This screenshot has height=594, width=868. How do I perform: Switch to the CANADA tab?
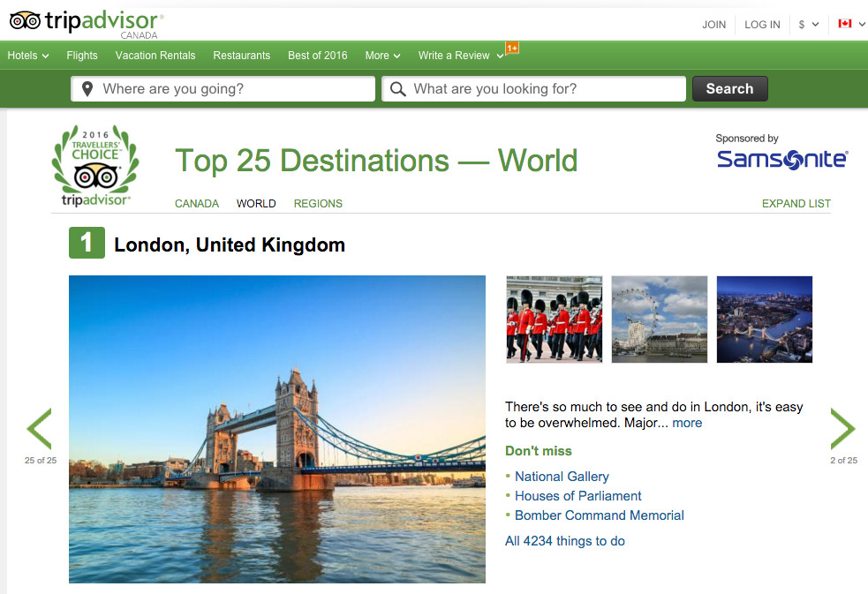pos(197,204)
